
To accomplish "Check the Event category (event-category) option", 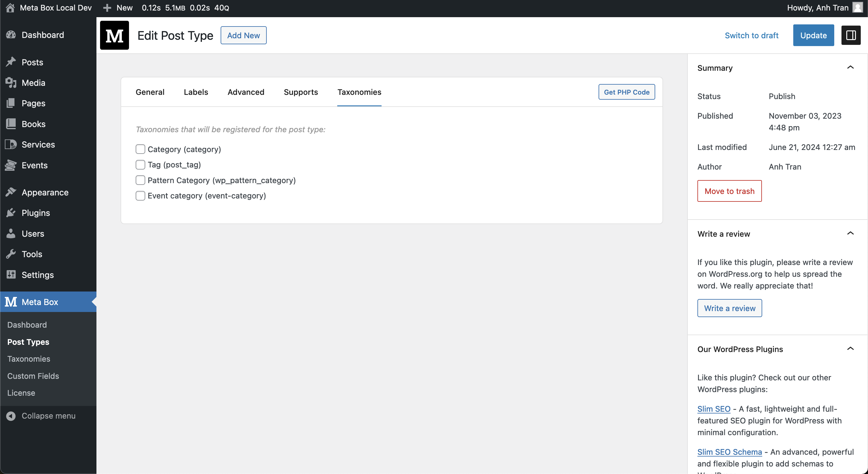I will pyautogui.click(x=140, y=195).
